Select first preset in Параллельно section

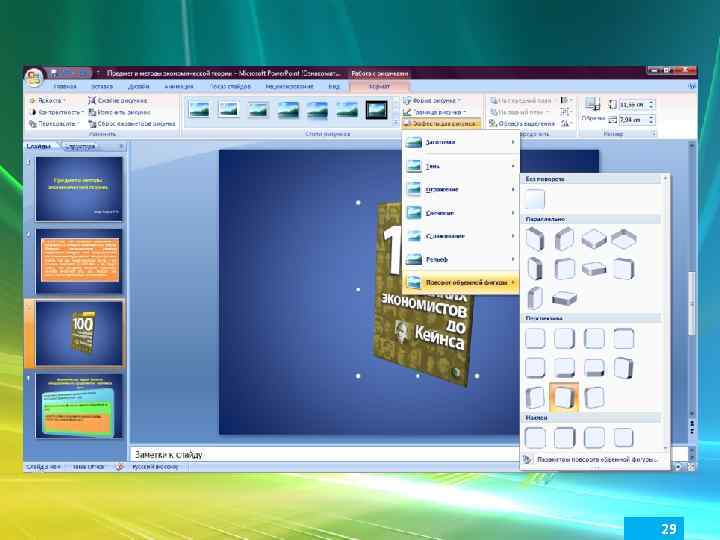[535, 240]
